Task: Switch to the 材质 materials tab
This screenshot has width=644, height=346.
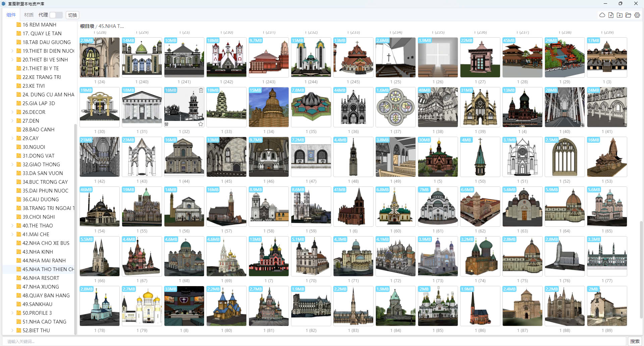Action: click(x=29, y=15)
